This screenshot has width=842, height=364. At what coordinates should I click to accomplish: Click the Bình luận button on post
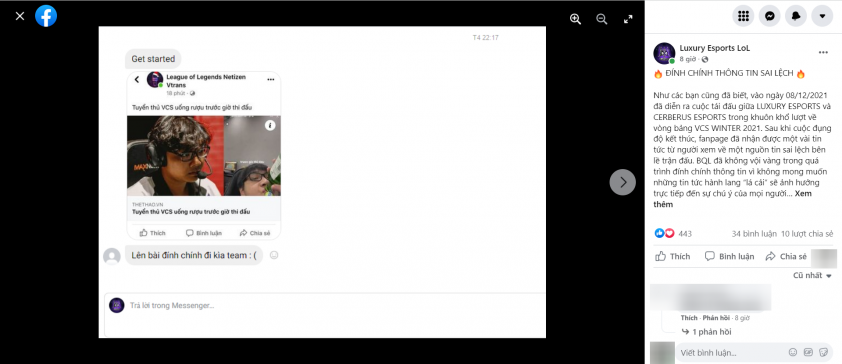[729, 256]
